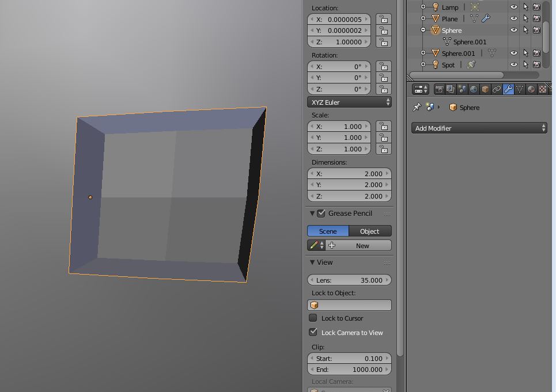The height and width of the screenshot is (392, 556).
Task: Expand the Plane tree row
Action: 423,18
